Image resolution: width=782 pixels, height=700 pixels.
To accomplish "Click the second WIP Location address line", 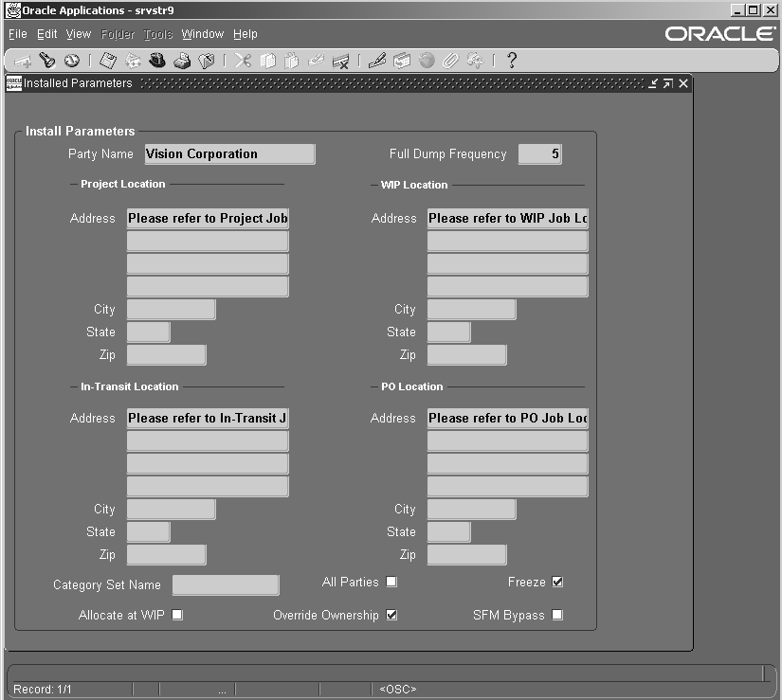I will (x=508, y=242).
